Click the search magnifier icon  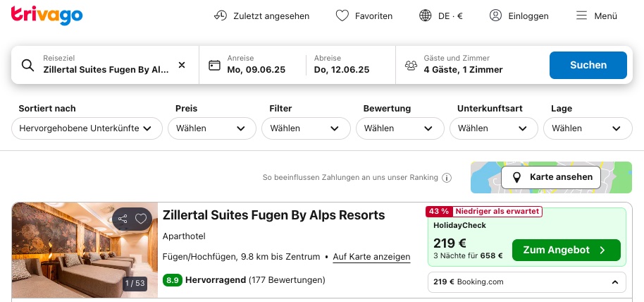(x=27, y=65)
